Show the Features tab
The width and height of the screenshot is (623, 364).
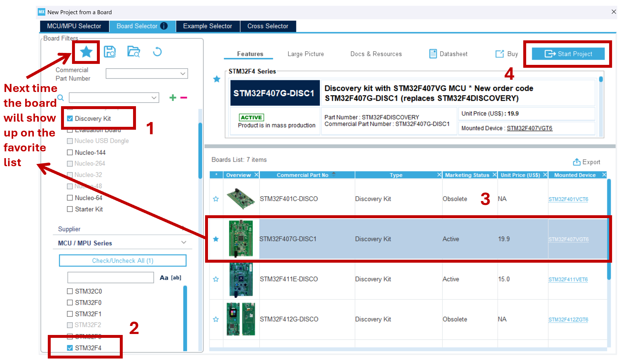tap(250, 54)
